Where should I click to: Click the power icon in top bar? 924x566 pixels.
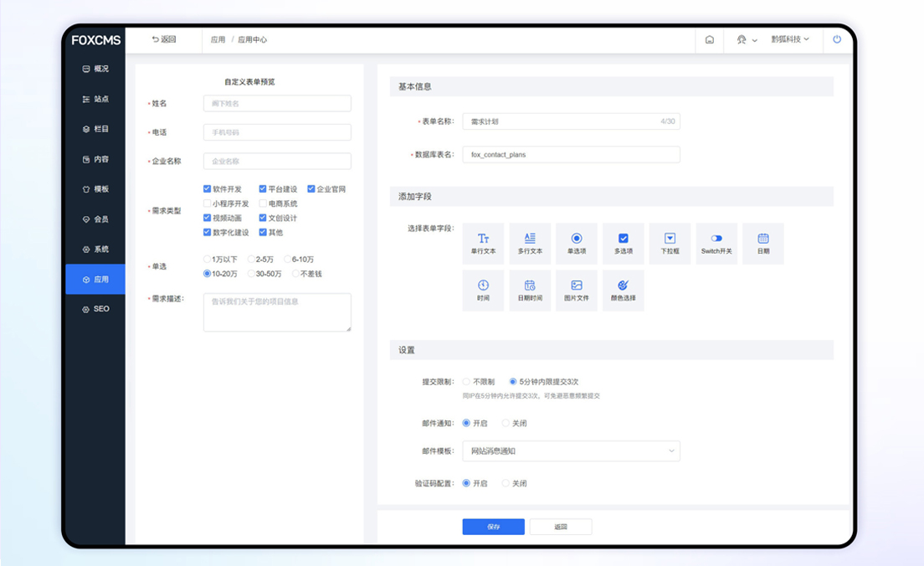837,39
